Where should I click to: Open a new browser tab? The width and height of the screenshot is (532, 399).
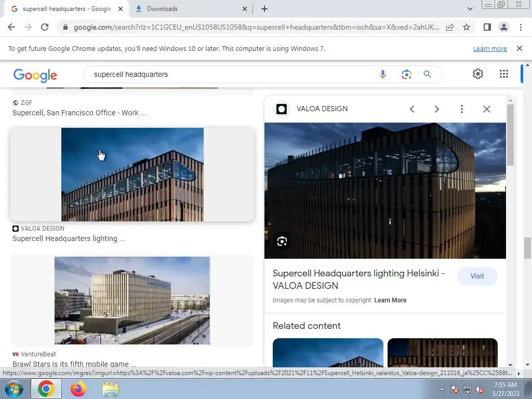(264, 9)
